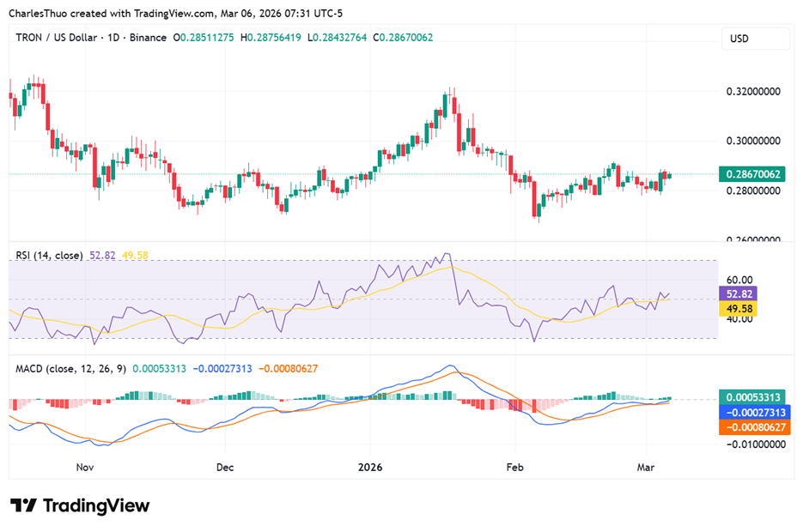The width and height of the screenshot is (803, 532).
Task: Click the TradingView logo icon
Action: pyautogui.click(x=23, y=505)
